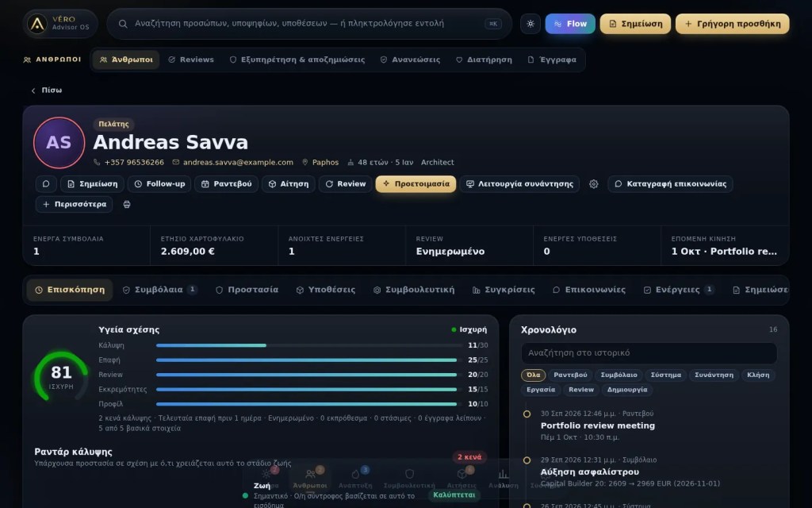Click Γρήγορη προσθήκη button
This screenshot has height=508, width=812.
pos(732,24)
